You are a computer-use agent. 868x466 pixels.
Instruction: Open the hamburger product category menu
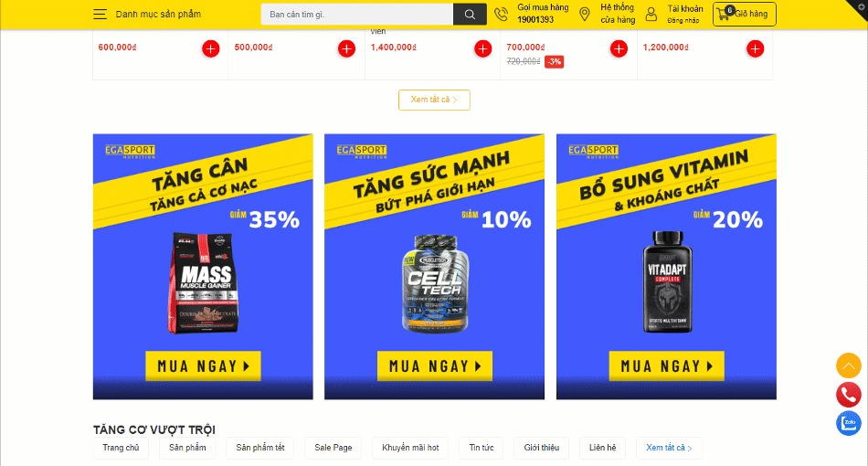pos(101,15)
